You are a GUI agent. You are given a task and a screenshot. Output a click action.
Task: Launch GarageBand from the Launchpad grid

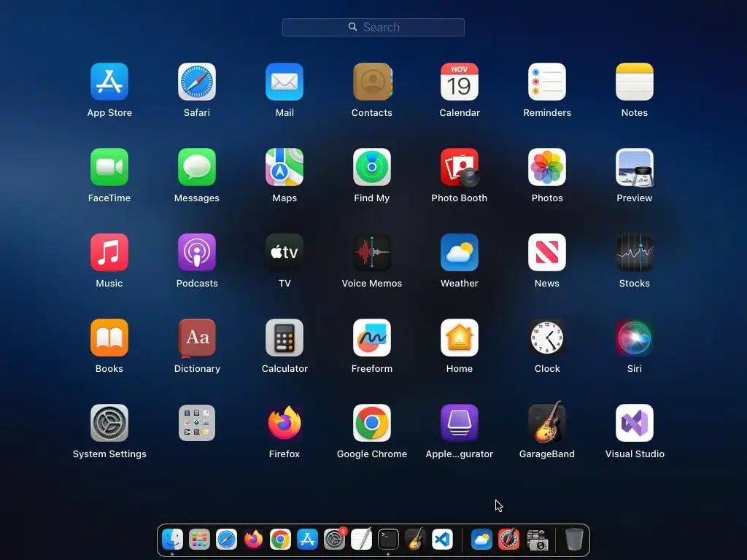pos(547,422)
